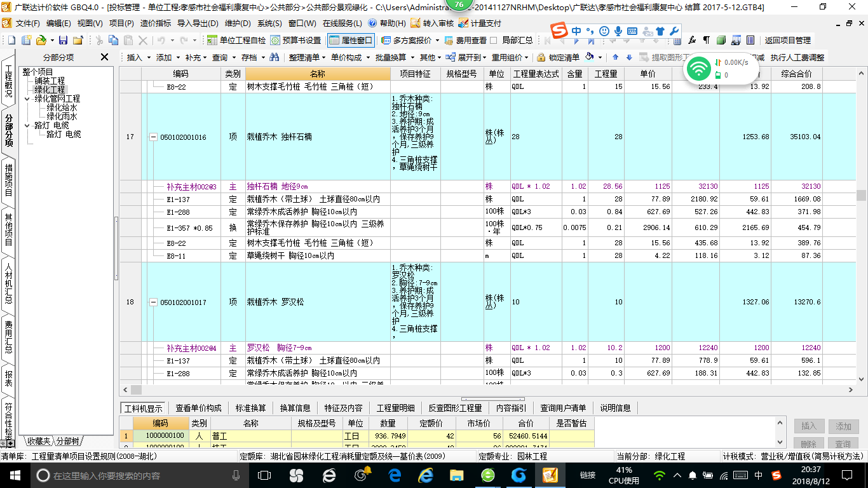Collapse item 050102001016 栽植乔木 独杆石楠 row
This screenshot has height=488, width=868.
point(153,137)
